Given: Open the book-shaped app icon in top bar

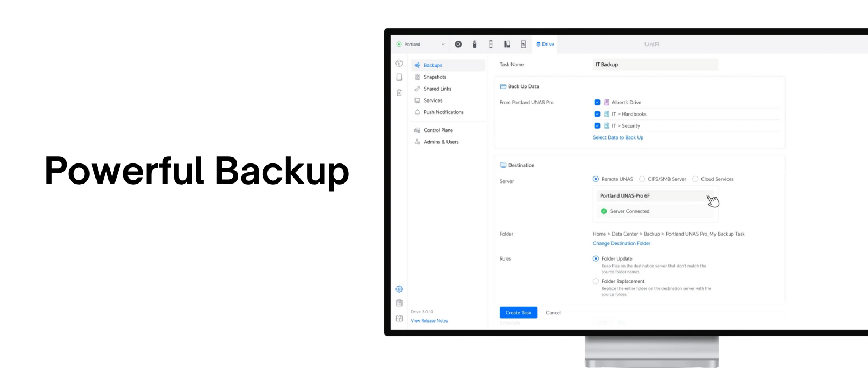Looking at the screenshot, I should click(x=507, y=45).
